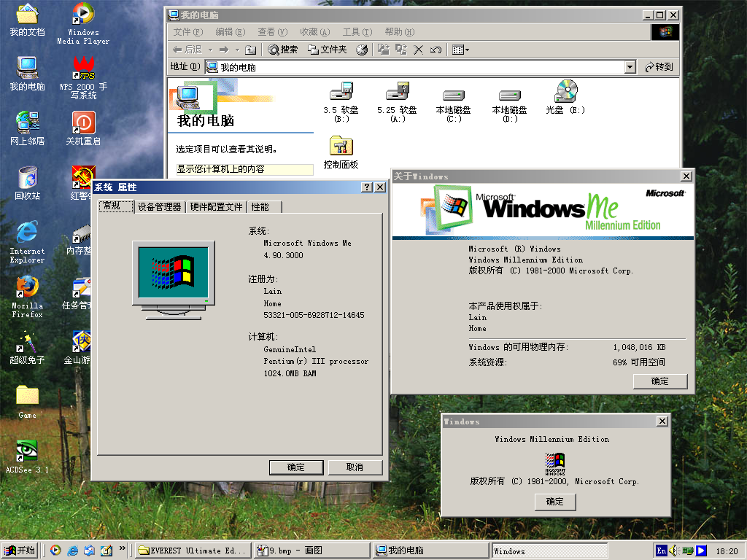Click 确定 in 系统属性 dialog
Image resolution: width=747 pixels, height=560 pixels.
coord(296,467)
